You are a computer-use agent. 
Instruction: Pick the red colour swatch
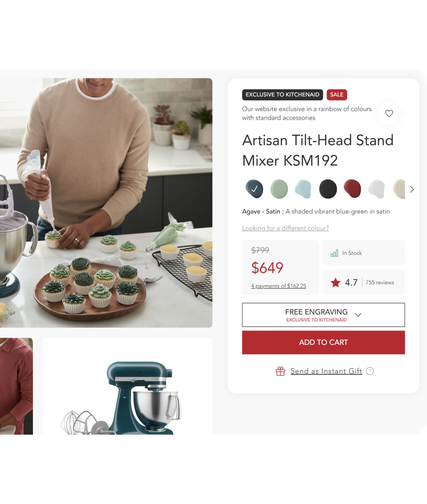[352, 189]
